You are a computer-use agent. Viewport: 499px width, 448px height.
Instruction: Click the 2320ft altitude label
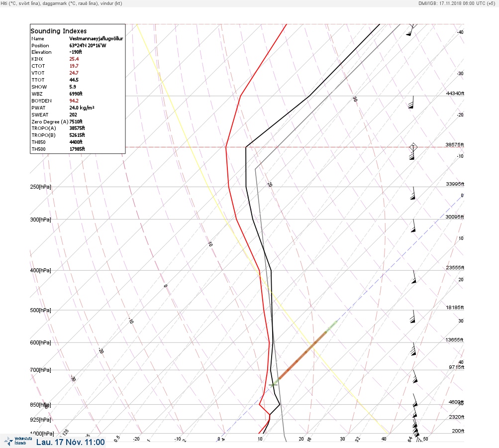[x=456, y=417]
